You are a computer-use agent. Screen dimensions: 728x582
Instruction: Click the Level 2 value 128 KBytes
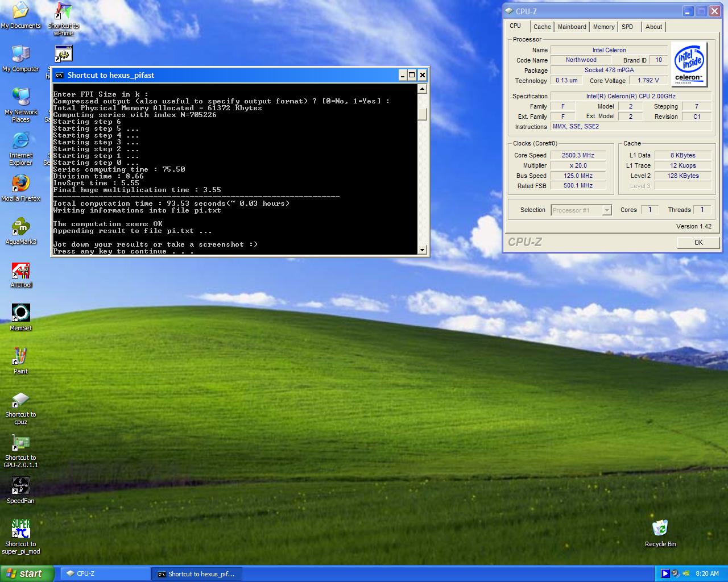point(682,176)
